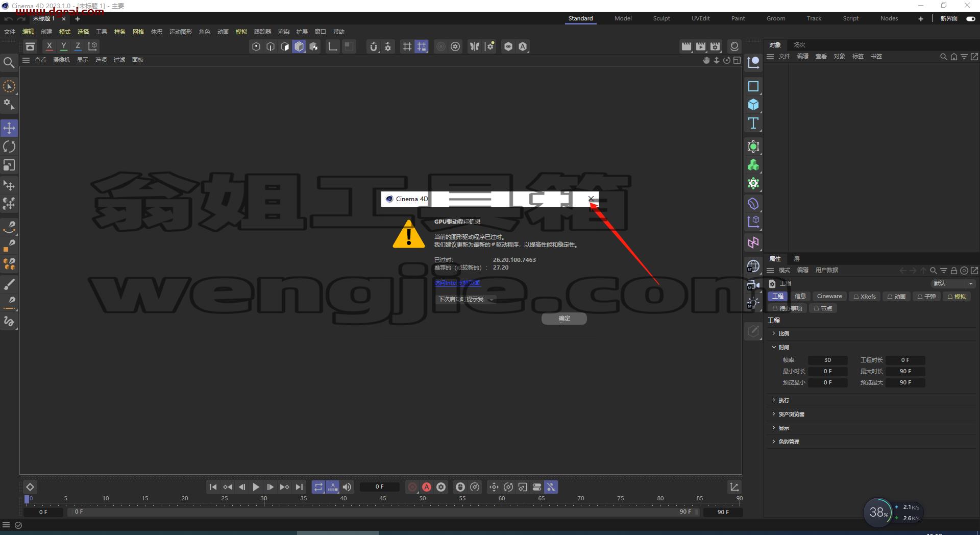This screenshot has width=980, height=535.
Task: Open the Symmetry butterfly icon
Action: (475, 47)
